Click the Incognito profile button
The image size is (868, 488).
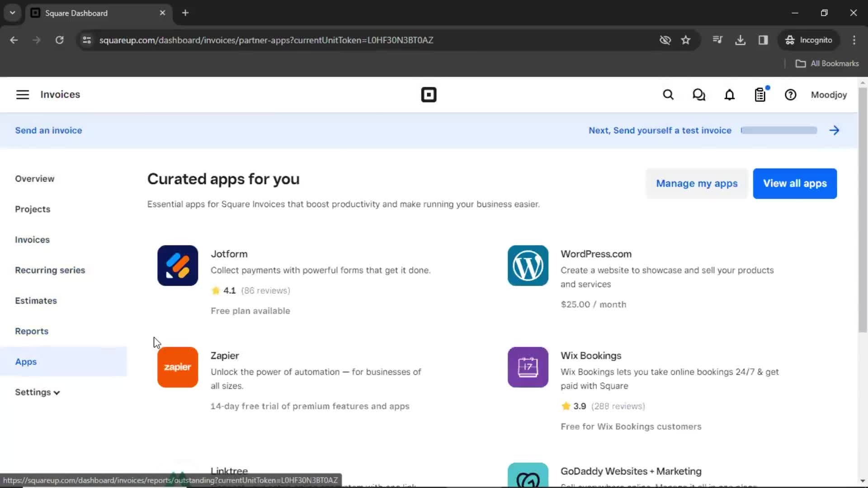809,40
